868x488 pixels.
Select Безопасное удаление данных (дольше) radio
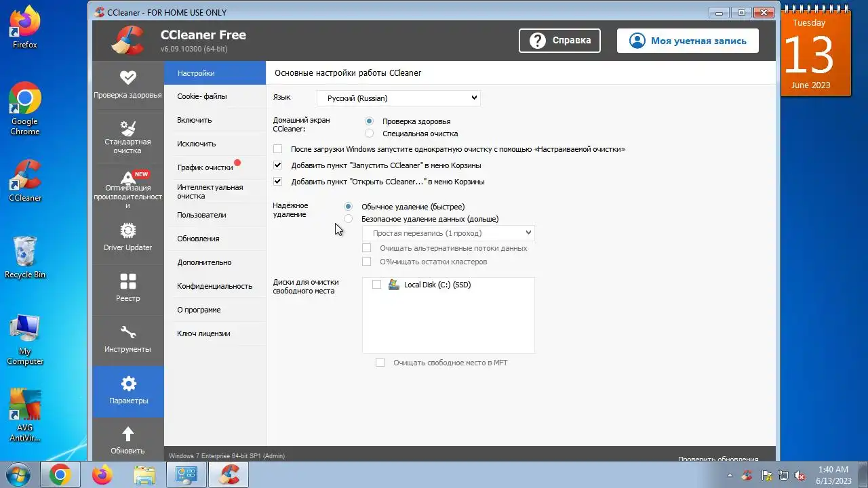coord(348,219)
